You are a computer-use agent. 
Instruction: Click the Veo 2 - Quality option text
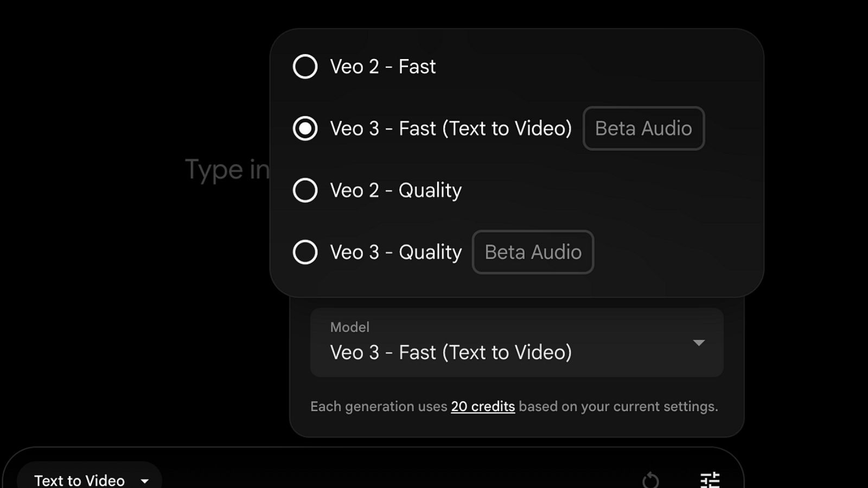click(x=395, y=190)
